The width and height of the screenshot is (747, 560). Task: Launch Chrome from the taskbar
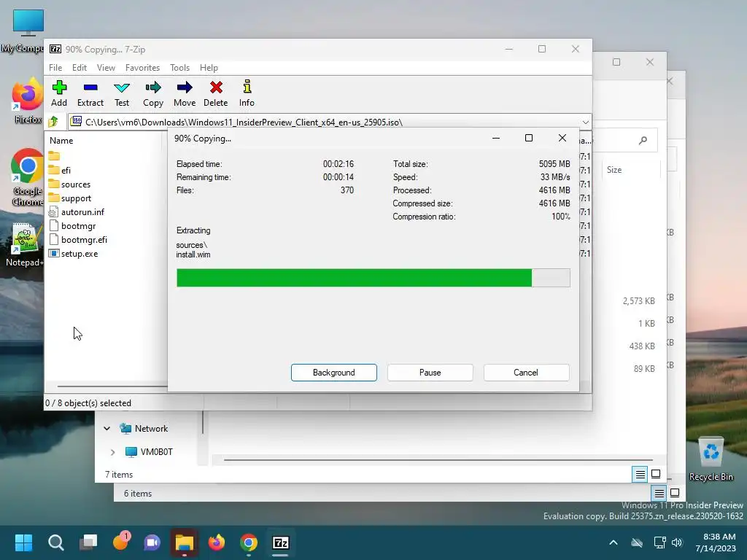pos(249,542)
